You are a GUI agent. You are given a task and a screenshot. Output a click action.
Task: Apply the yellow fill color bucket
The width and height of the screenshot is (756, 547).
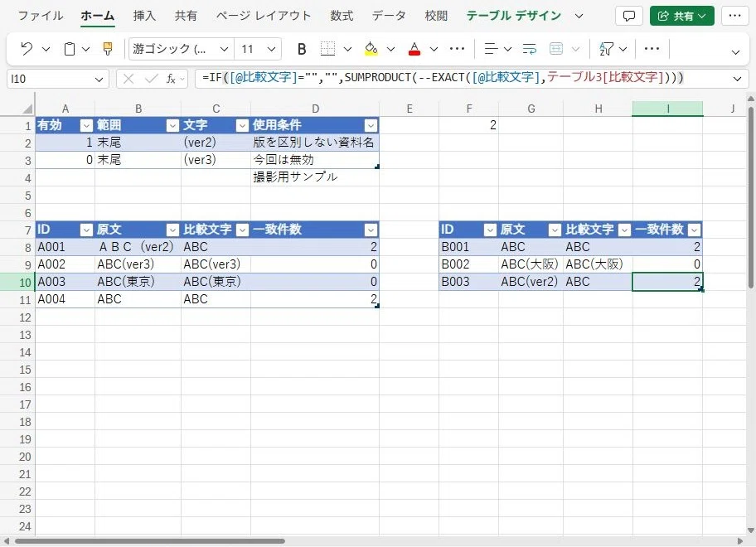tap(371, 49)
